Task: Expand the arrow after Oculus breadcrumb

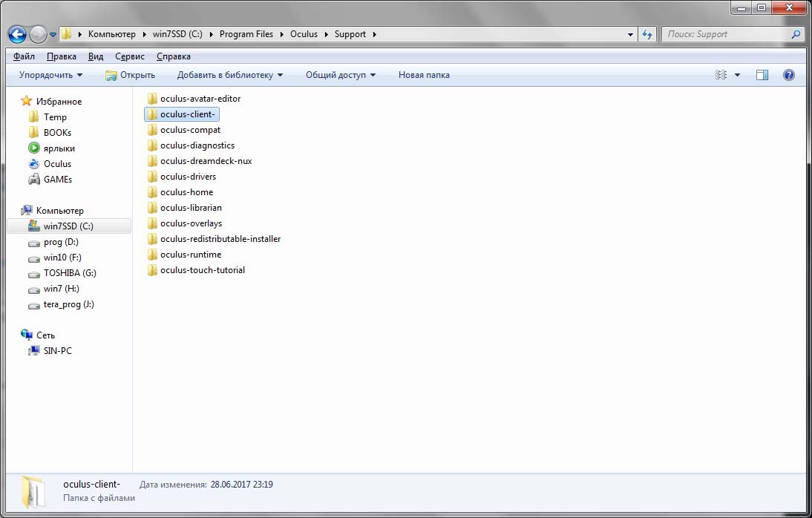Action: [327, 35]
